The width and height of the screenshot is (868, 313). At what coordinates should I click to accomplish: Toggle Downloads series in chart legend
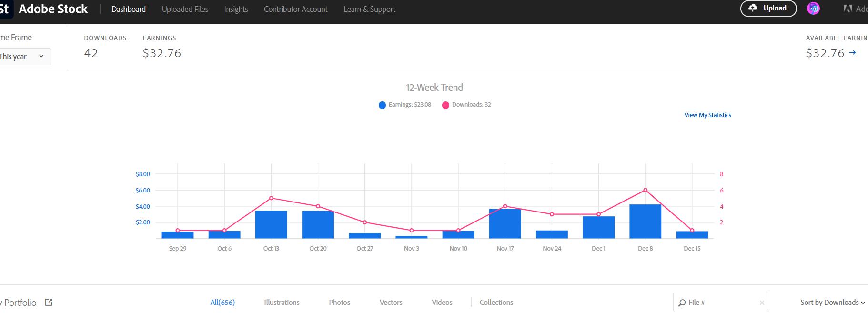pos(466,105)
